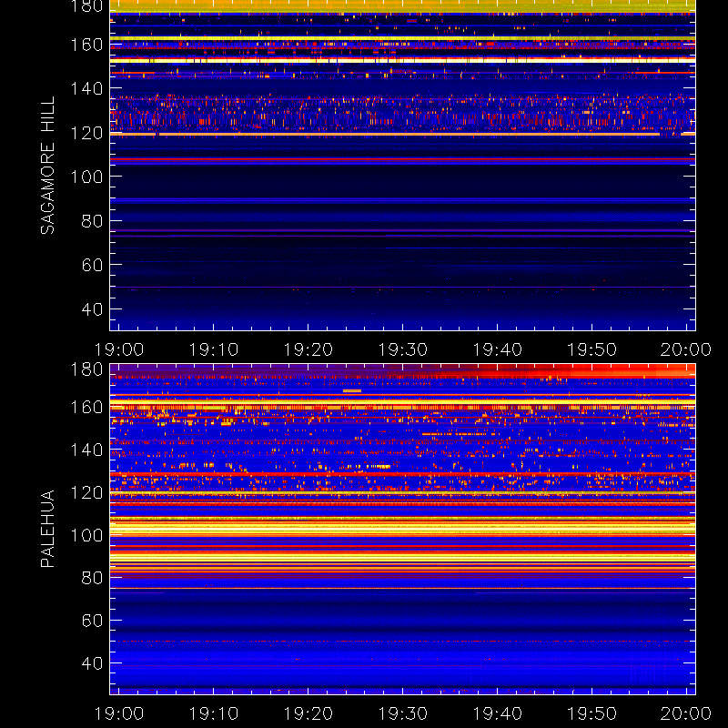The height and width of the screenshot is (728, 728).
Task: Select the 120 tick label on Palehua plot
Action: coord(86,492)
